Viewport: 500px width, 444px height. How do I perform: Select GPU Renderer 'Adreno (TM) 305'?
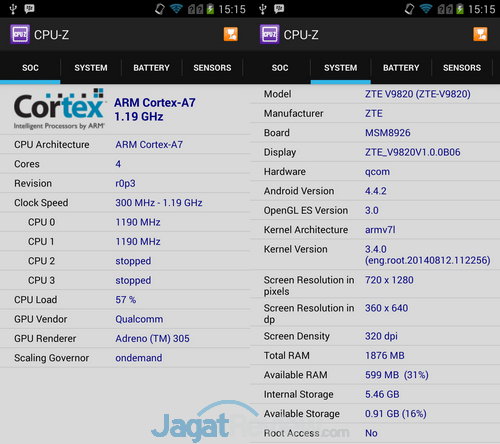coord(152,338)
